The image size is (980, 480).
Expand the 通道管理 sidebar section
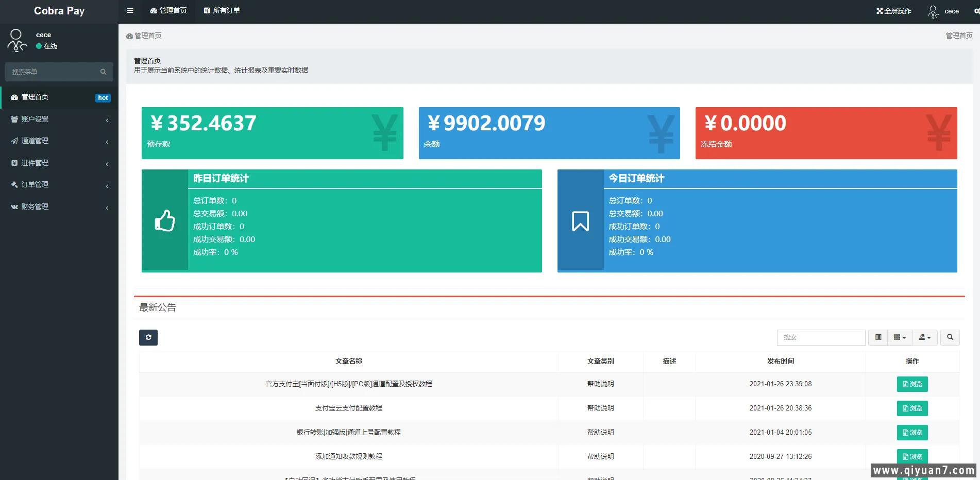pyautogui.click(x=34, y=141)
